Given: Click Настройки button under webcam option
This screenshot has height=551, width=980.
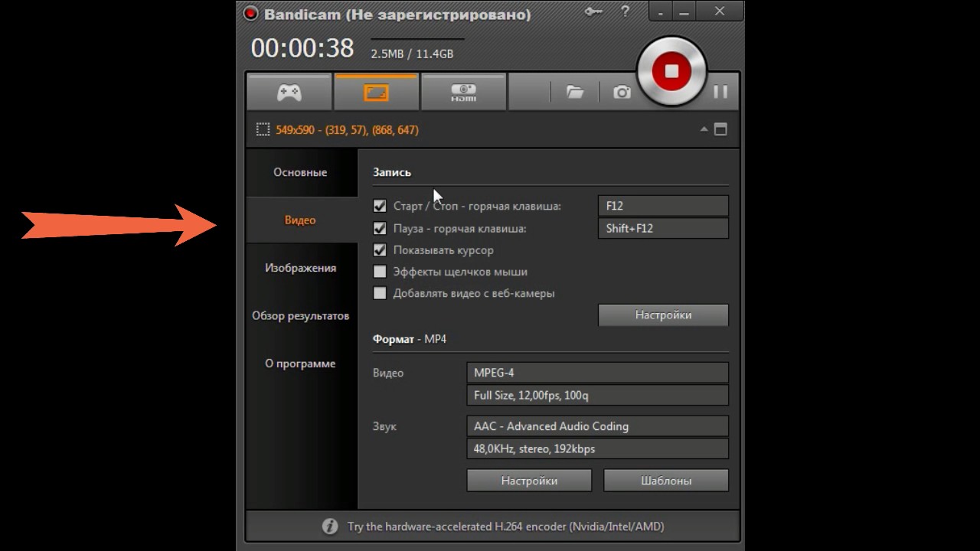Looking at the screenshot, I should tap(663, 315).
